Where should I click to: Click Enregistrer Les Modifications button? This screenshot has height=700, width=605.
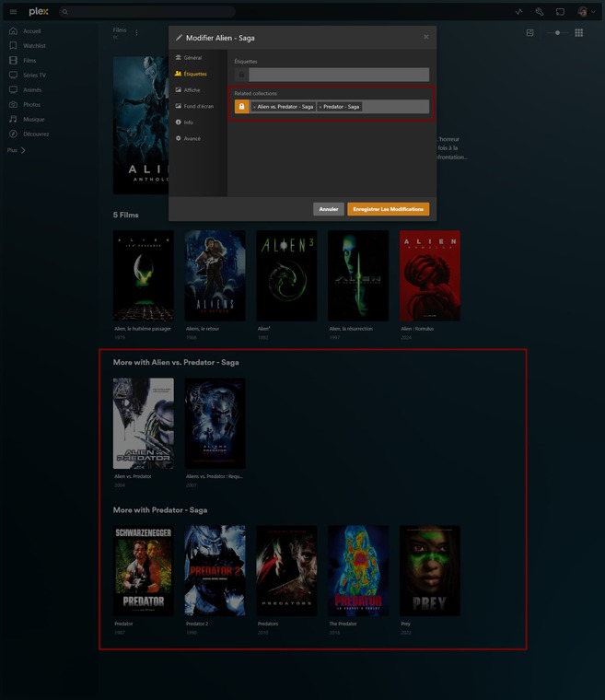pos(388,209)
